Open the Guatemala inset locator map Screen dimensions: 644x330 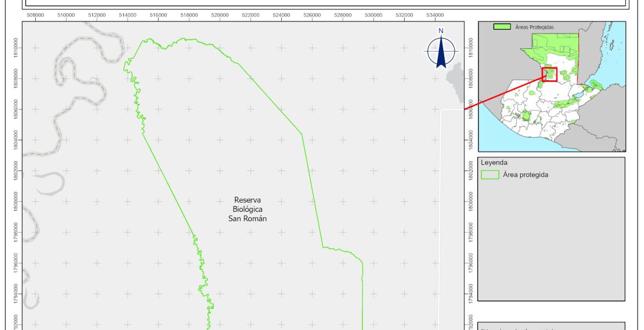point(552,86)
